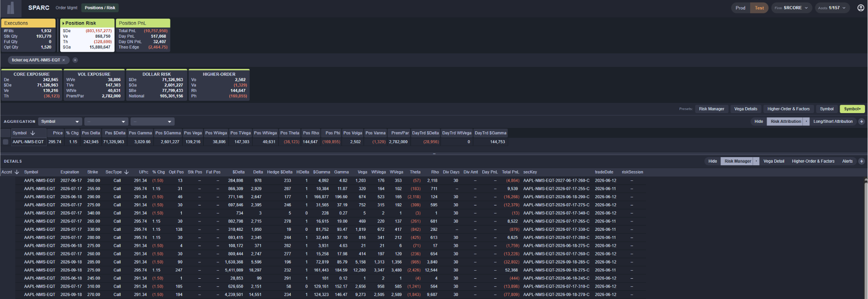Click the VOL EXPOSURE panel header
868x299 pixels.
coord(94,74)
